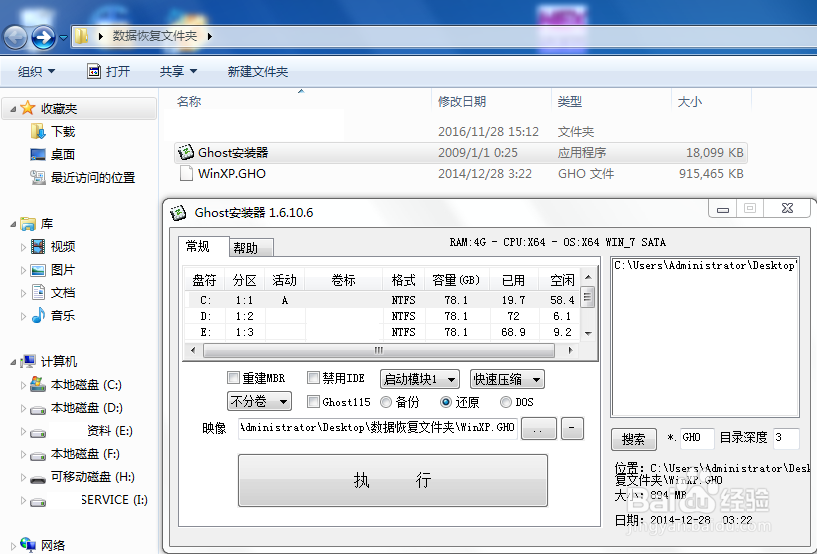Switch to the 常规 tab in Ghost安装器
The height and width of the screenshot is (554, 817).
(x=198, y=246)
